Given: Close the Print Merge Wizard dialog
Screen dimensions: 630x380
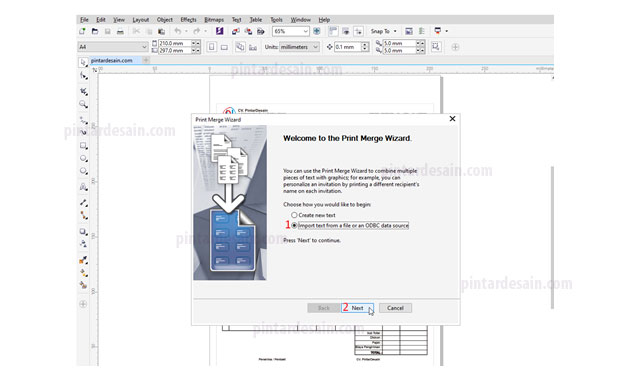Looking at the screenshot, I should click(x=452, y=118).
